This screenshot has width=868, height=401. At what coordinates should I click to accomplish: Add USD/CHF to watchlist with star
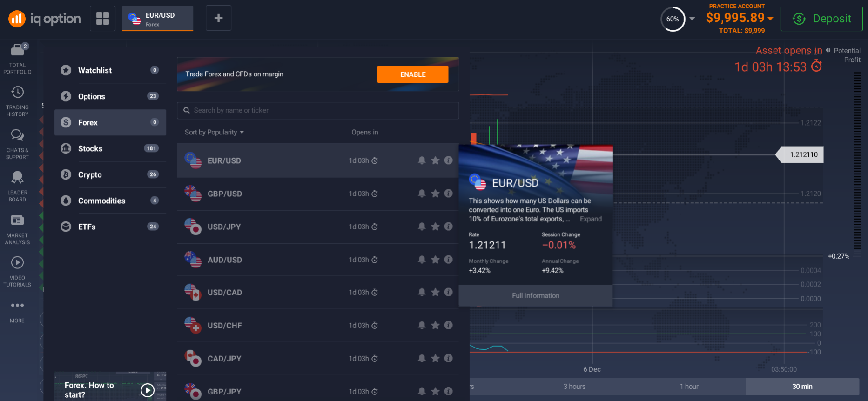click(x=435, y=325)
